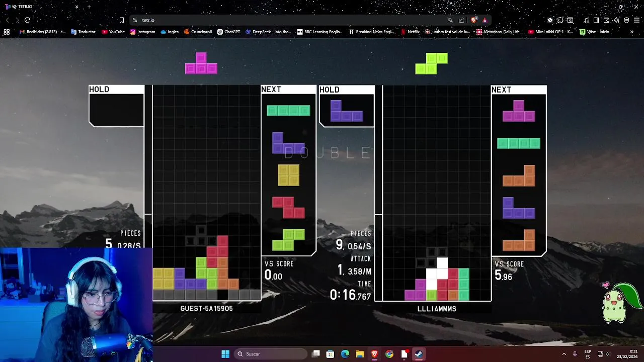Open the Netflix bookmark
This screenshot has height=362, width=644.
coord(410,32)
